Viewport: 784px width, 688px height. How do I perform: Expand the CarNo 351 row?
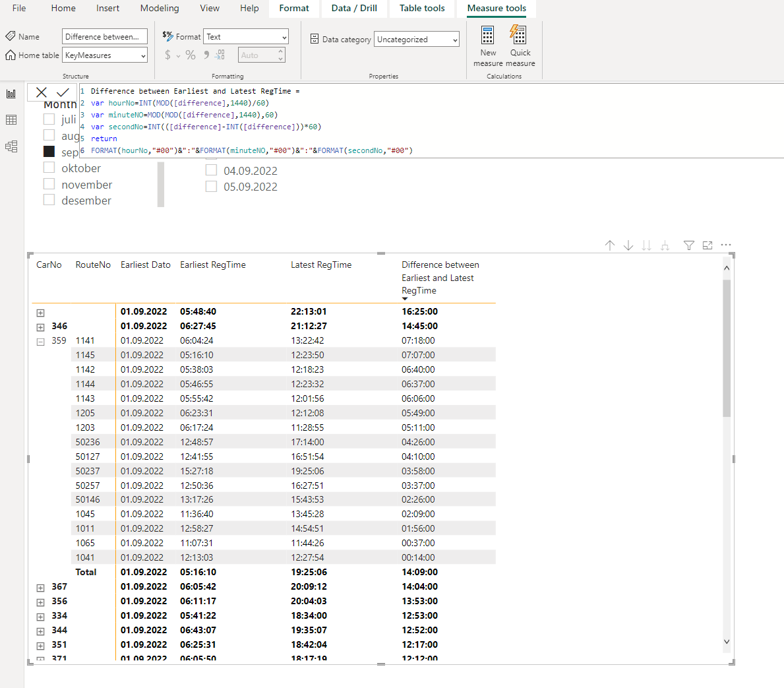[40, 646]
